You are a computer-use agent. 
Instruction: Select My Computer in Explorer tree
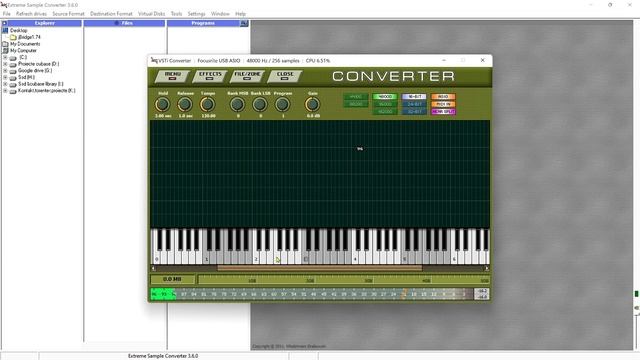pos(23,51)
